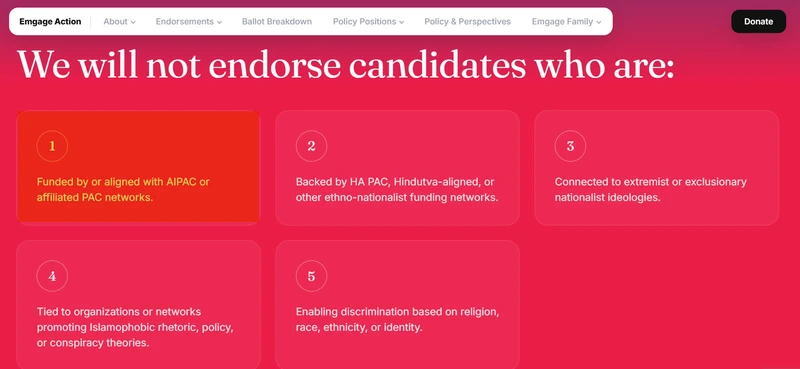800x369 pixels.
Task: Click the number 2 circle badge
Action: tap(311, 146)
